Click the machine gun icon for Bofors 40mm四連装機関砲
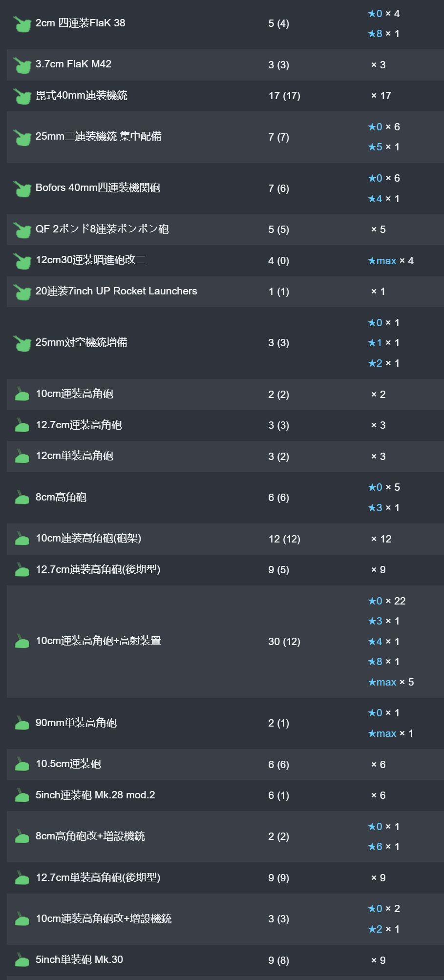Image resolution: width=444 pixels, height=980 pixels. click(22, 188)
